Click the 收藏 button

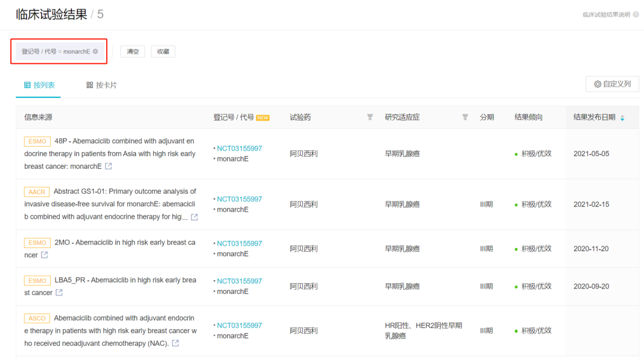pos(163,52)
